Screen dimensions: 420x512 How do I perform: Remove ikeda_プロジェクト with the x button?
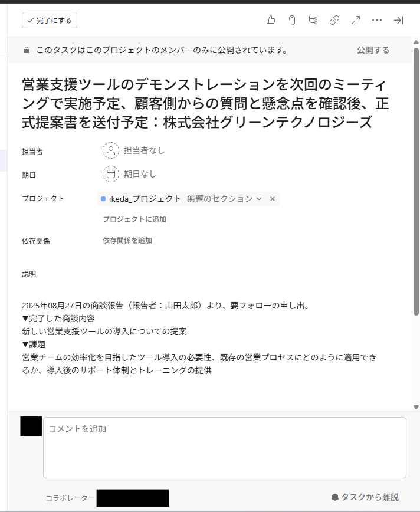coord(273,199)
